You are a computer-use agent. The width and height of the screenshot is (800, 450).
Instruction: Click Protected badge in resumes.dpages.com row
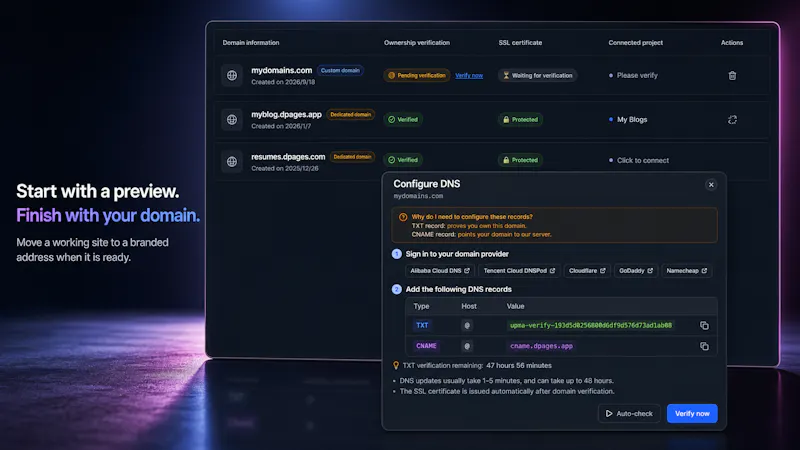[520, 160]
